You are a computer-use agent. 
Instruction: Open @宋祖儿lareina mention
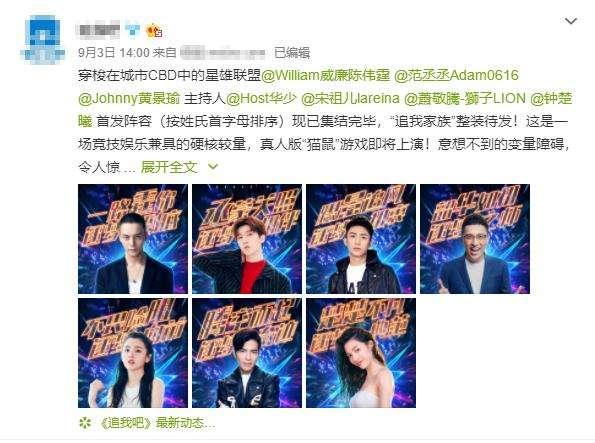(350, 98)
